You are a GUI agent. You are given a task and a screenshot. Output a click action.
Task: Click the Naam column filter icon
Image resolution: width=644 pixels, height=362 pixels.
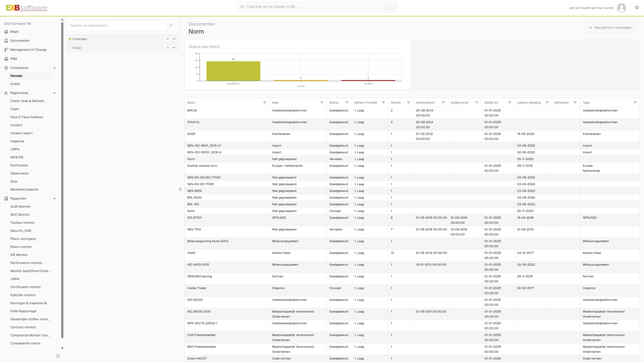tap(264, 103)
